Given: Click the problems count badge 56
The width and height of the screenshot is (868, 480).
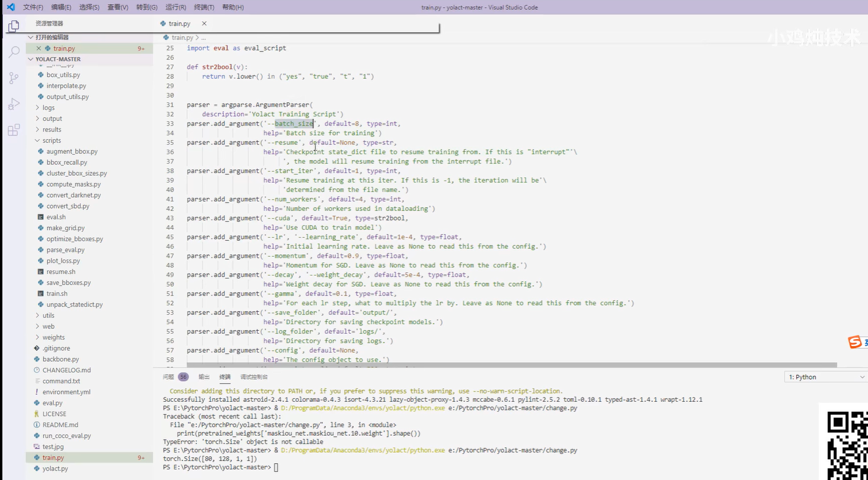Looking at the screenshot, I should [183, 377].
